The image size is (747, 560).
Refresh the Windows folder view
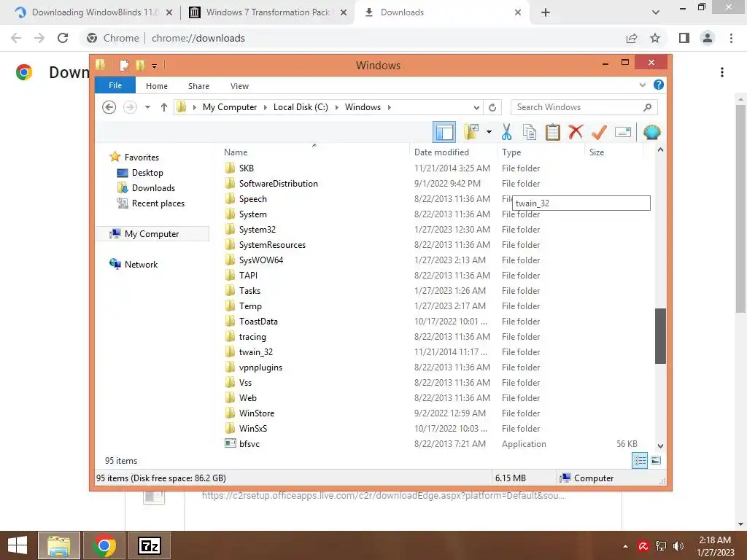click(492, 107)
